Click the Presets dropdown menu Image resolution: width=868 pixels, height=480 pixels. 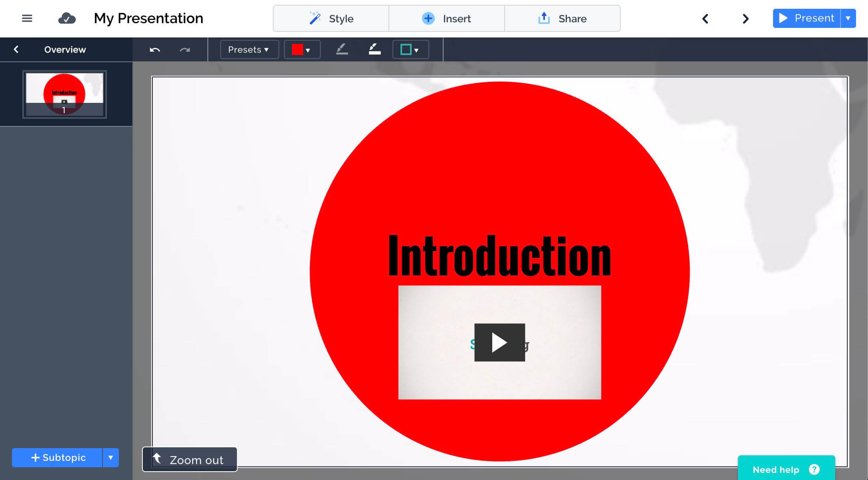[248, 50]
